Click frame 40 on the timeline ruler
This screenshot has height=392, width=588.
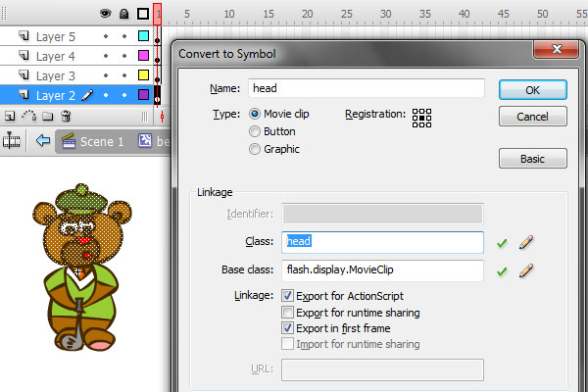coord(464,14)
